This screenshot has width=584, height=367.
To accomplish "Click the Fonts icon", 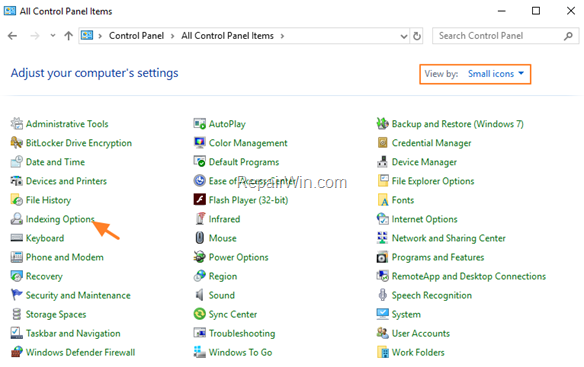I will pyautogui.click(x=383, y=200).
